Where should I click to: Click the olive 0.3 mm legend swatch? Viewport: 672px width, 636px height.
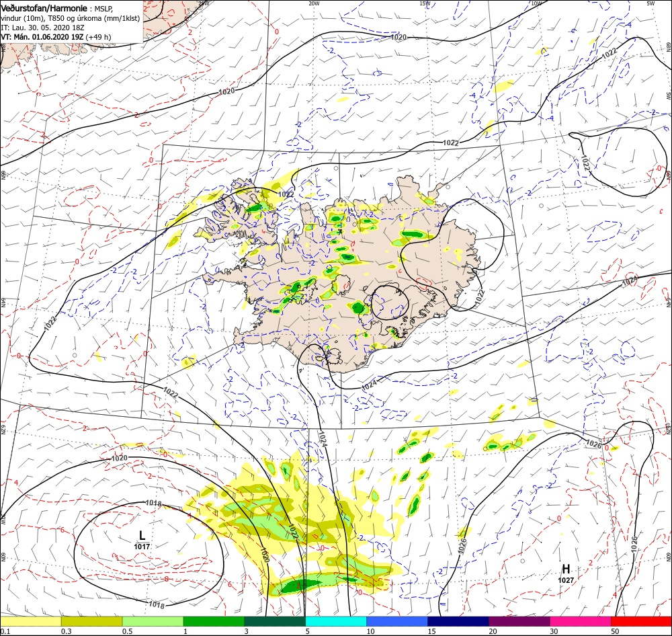(91, 621)
